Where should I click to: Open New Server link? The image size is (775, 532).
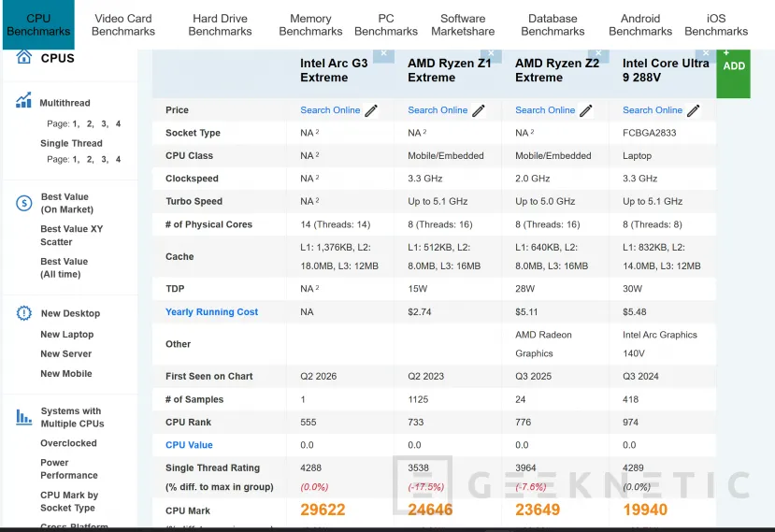65,354
